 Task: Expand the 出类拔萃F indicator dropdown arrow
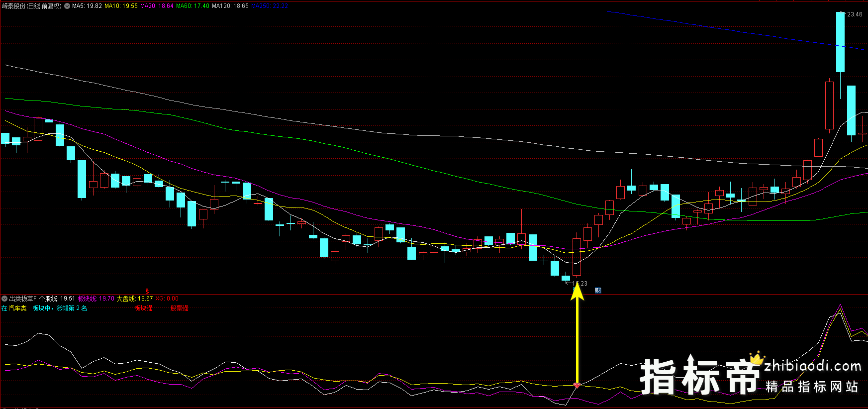(4, 299)
